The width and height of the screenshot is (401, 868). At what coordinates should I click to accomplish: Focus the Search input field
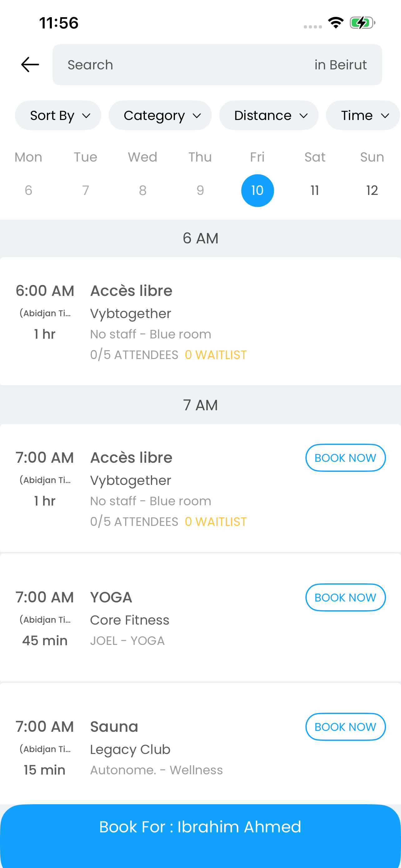coord(182,65)
